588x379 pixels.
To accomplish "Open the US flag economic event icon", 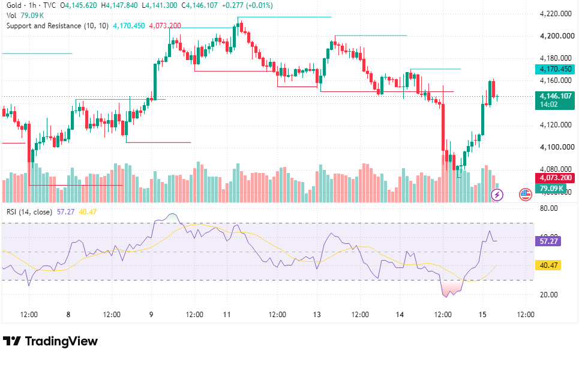I will (526, 195).
